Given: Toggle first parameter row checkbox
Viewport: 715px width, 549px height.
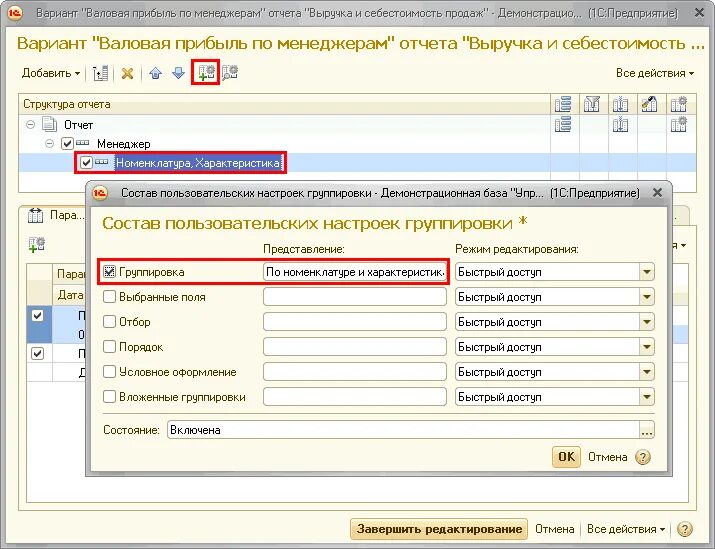Looking at the screenshot, I should tap(38, 315).
